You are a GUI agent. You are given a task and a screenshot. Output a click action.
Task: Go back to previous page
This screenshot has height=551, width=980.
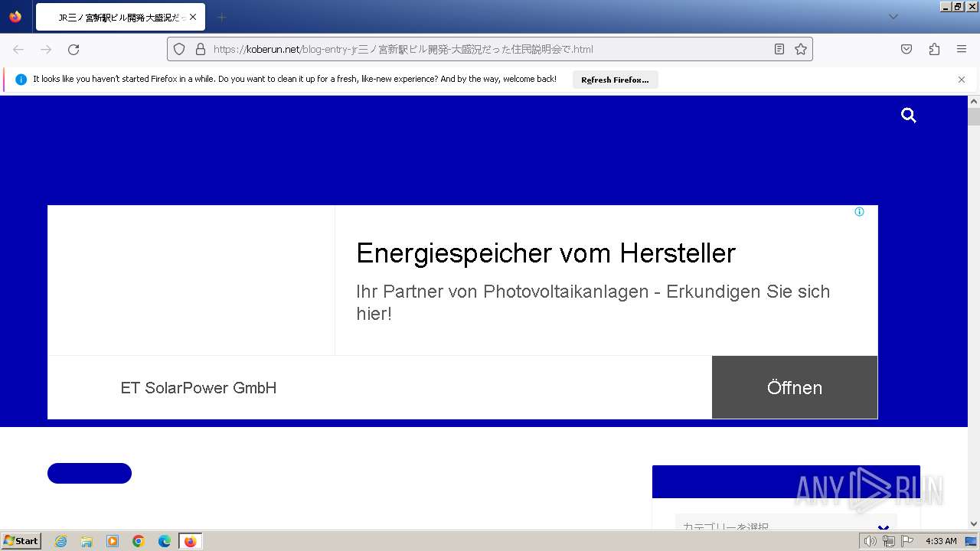point(18,49)
